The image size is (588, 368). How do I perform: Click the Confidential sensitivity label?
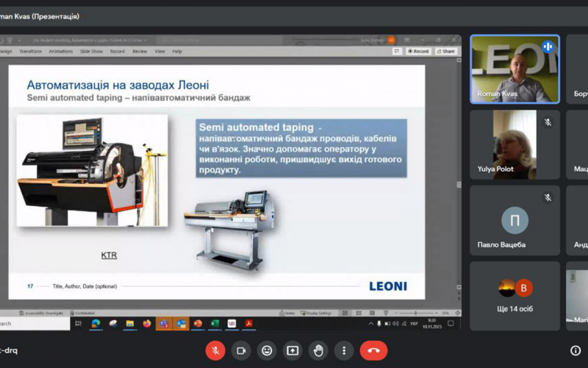[x=82, y=313]
